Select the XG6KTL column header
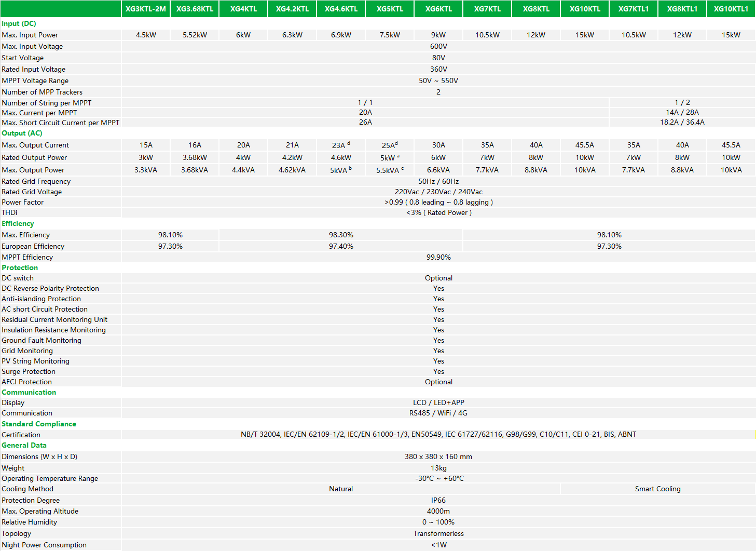Image resolution: width=756 pixels, height=551 pixels. coord(438,9)
